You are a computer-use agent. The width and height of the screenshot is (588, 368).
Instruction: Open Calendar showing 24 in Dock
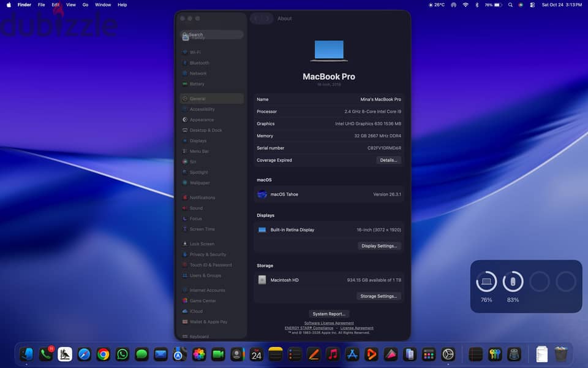[x=257, y=354]
